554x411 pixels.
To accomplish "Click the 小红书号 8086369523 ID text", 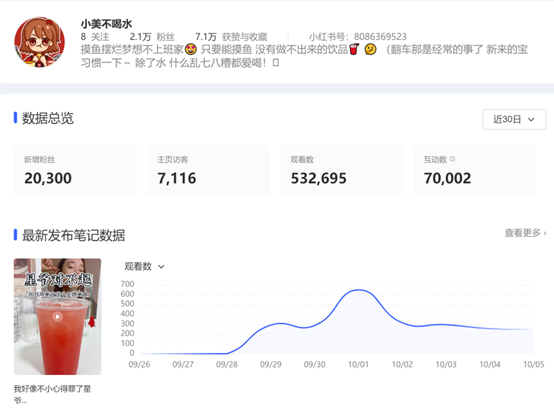I will pos(358,37).
